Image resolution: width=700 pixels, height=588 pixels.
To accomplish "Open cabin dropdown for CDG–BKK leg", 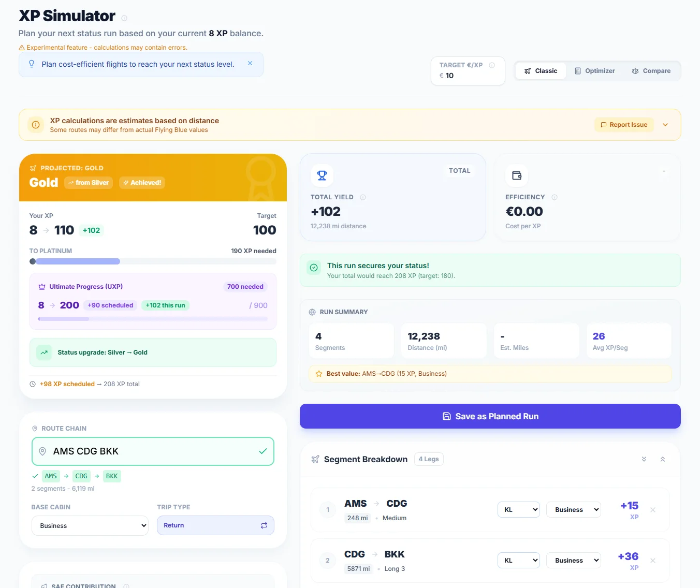I will pyautogui.click(x=574, y=561).
